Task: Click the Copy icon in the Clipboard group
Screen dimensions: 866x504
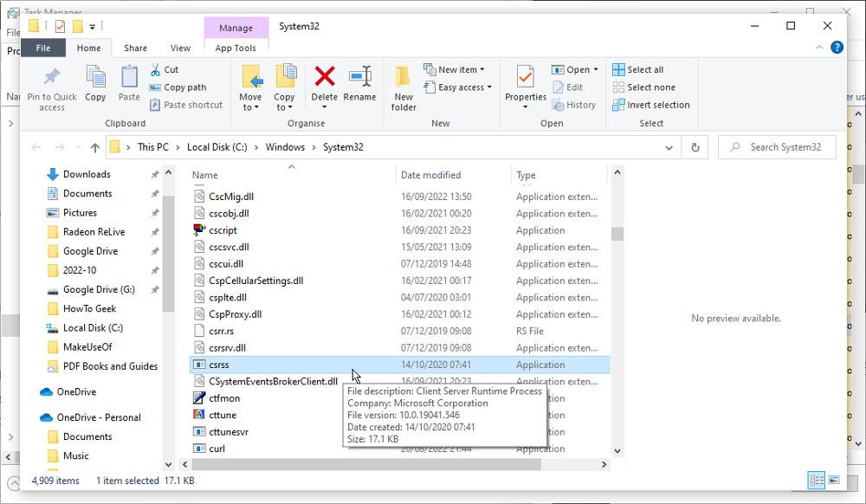Action: [95, 87]
